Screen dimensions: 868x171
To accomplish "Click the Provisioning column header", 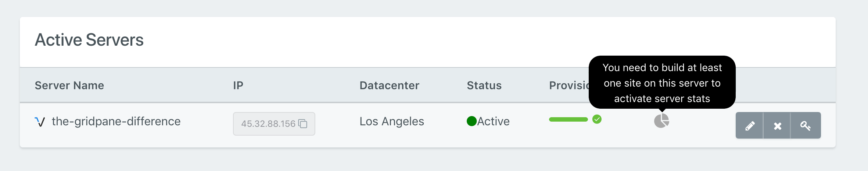I will click(569, 85).
